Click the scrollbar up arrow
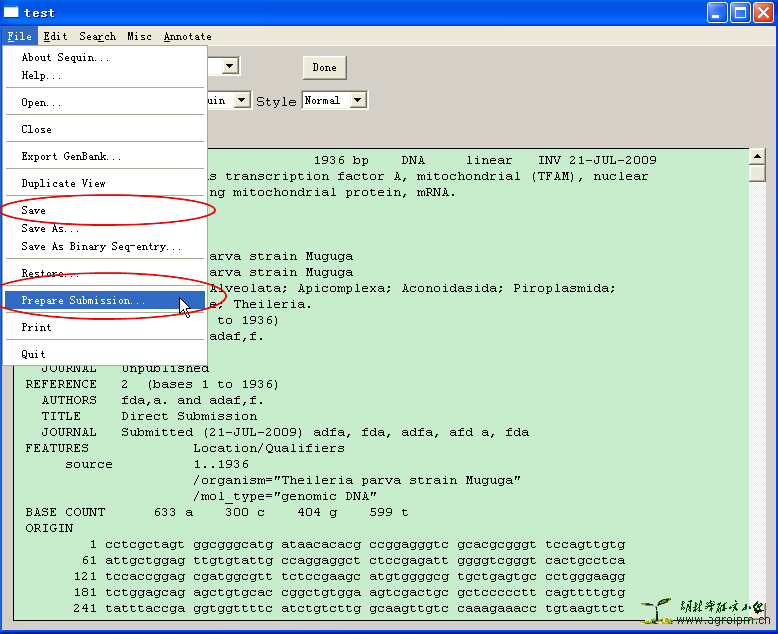The image size is (778, 634). click(757, 156)
